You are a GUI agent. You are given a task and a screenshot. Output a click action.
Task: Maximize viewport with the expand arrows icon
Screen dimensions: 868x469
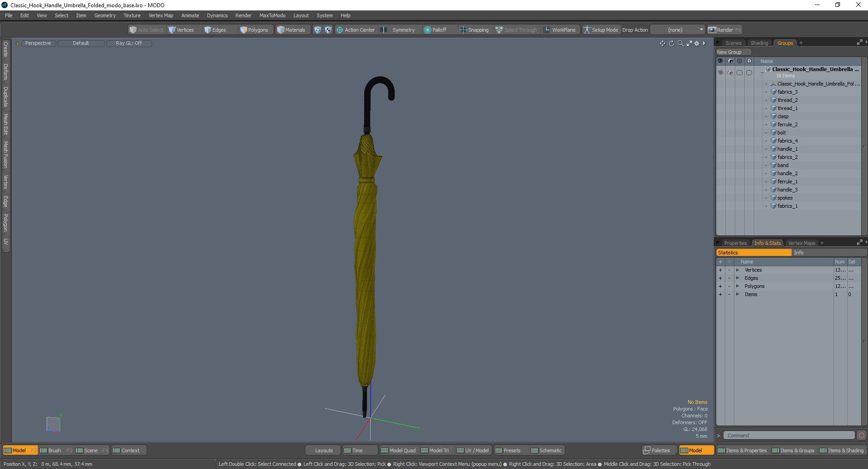(x=689, y=43)
